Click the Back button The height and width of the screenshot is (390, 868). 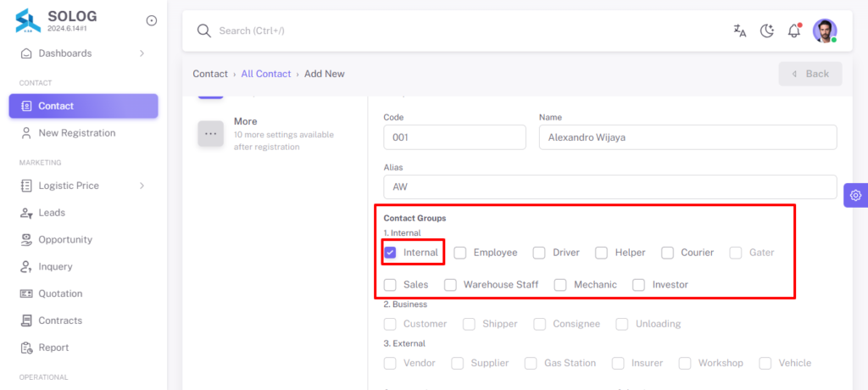coord(810,74)
